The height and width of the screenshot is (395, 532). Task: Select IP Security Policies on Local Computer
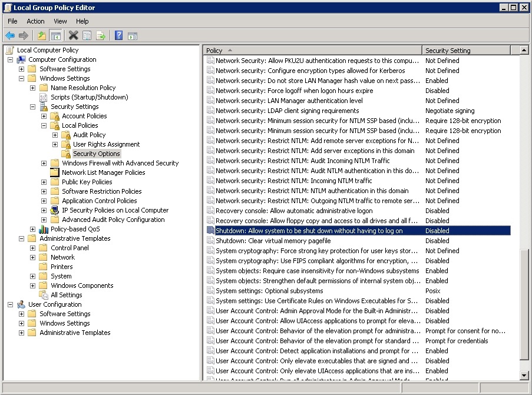[x=115, y=210]
